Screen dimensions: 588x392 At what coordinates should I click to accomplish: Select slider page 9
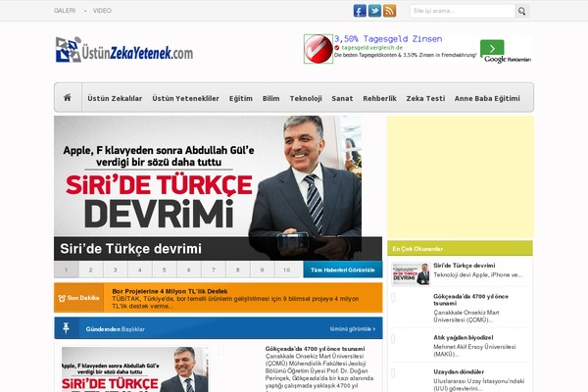pyautogui.click(x=262, y=269)
